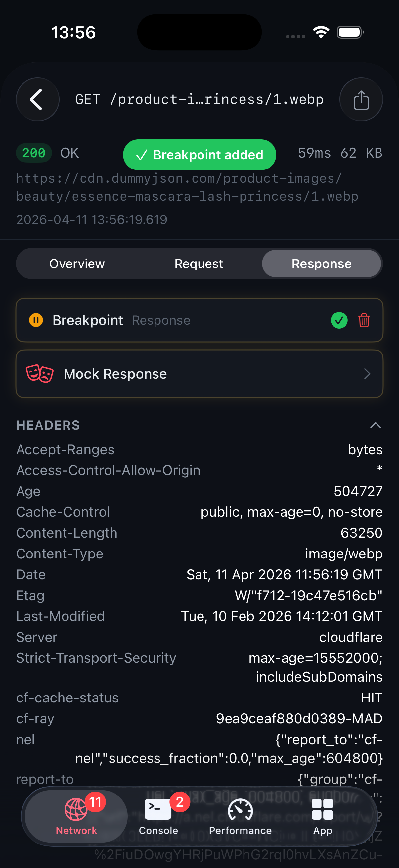Screen dimensions: 399x868
Task: Tap the orange pause icon on Breakpoint row
Action: [x=36, y=320]
